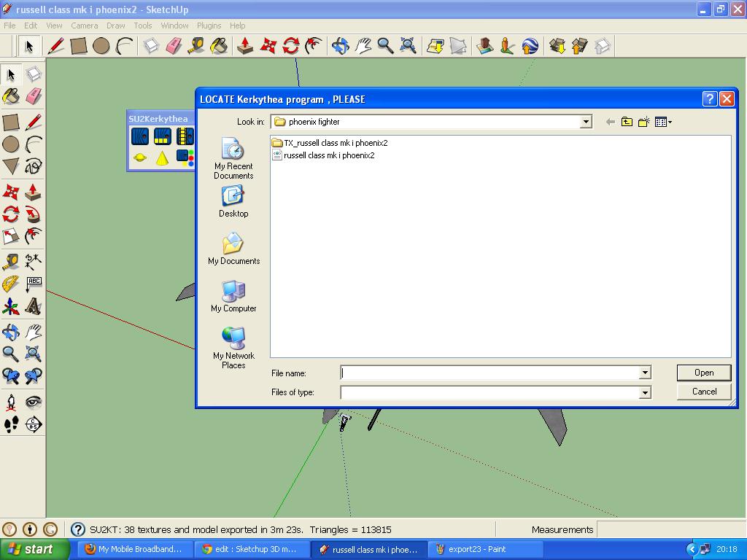Viewport: 747px width, 560px height.
Task: Select the Line pencil tool in top toolbar
Action: (55, 46)
